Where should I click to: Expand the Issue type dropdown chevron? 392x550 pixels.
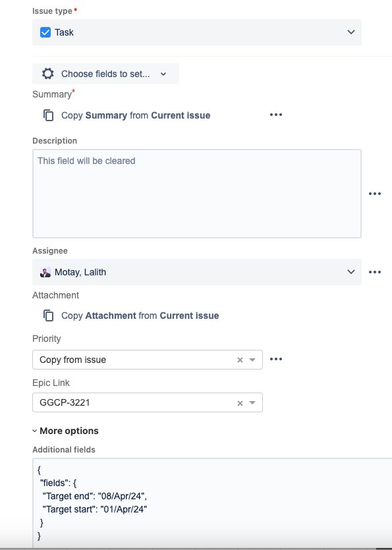[351, 32]
